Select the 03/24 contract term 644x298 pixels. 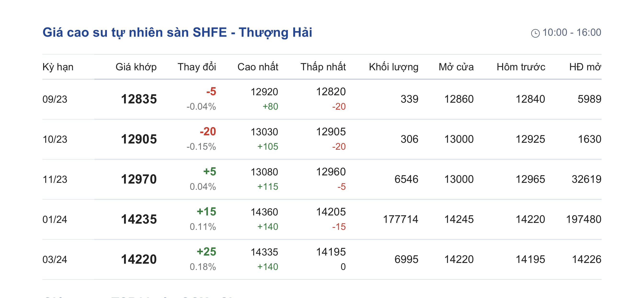(x=55, y=260)
